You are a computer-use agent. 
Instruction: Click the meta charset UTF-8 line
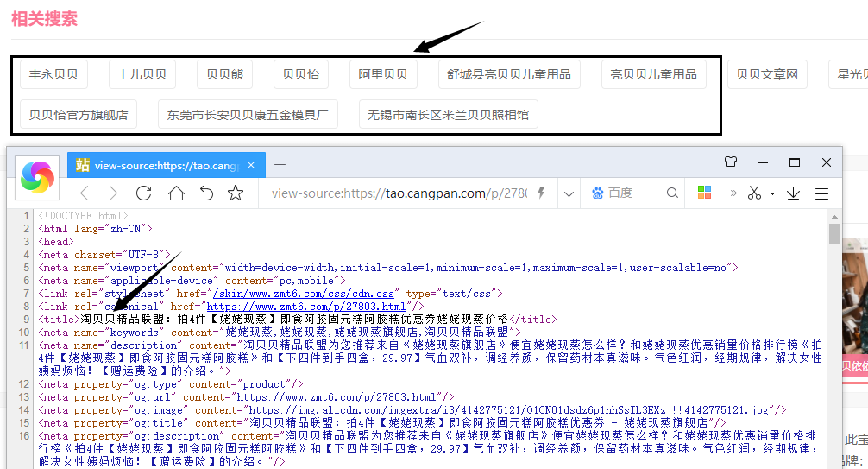[104, 255]
